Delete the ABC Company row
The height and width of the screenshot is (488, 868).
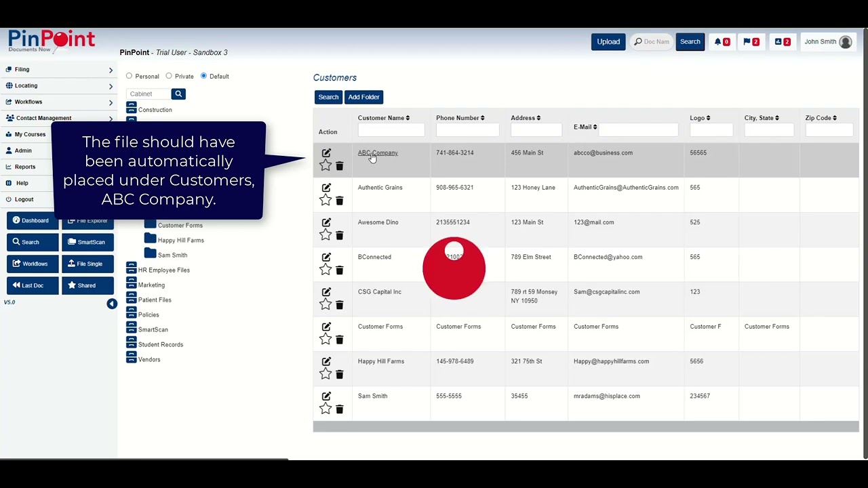pyautogui.click(x=340, y=166)
